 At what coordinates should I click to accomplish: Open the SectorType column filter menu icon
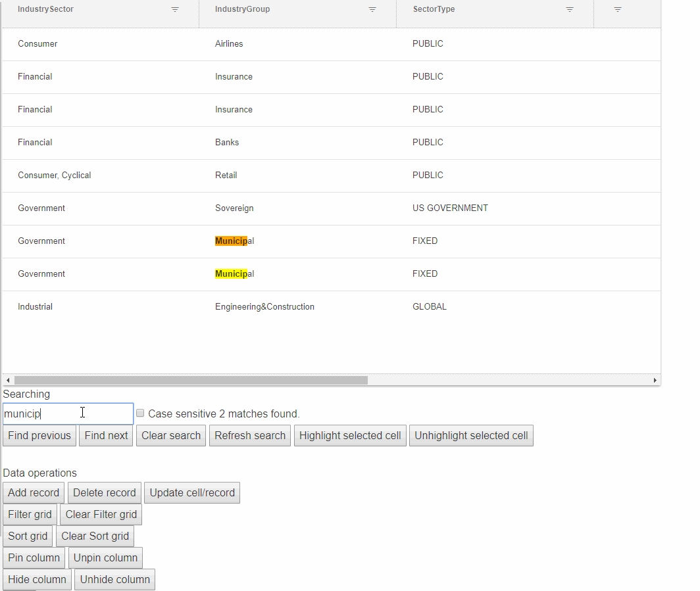click(570, 9)
